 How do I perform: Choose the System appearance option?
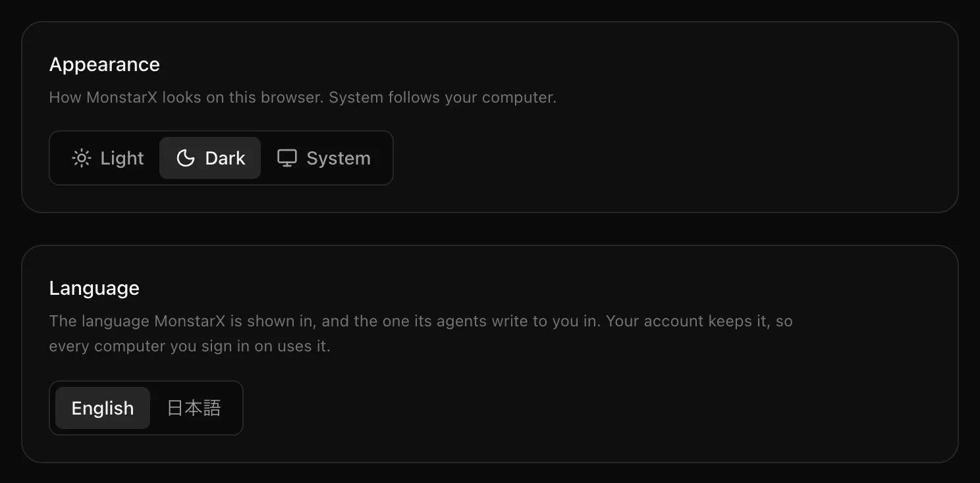(x=324, y=158)
